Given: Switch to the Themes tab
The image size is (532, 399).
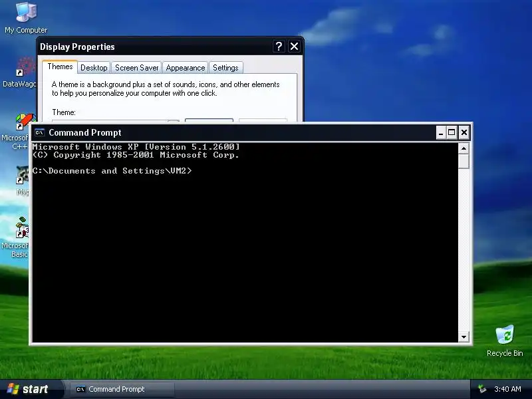Looking at the screenshot, I should click(60, 66).
